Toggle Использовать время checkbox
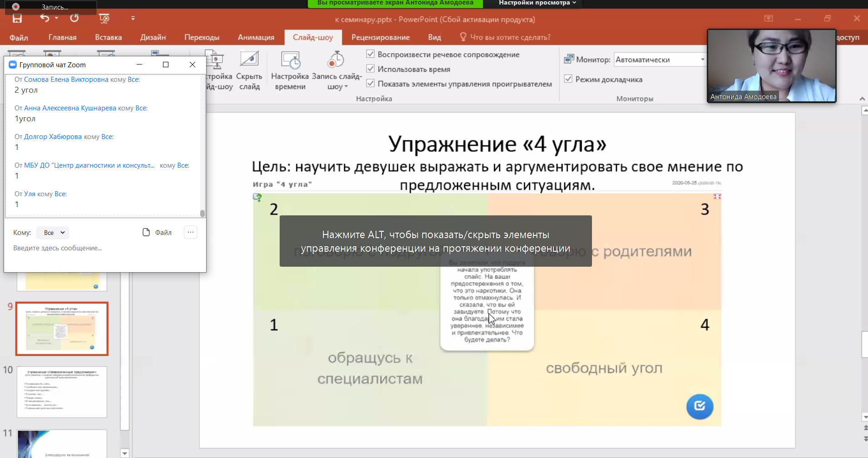The image size is (868, 458). tap(370, 69)
